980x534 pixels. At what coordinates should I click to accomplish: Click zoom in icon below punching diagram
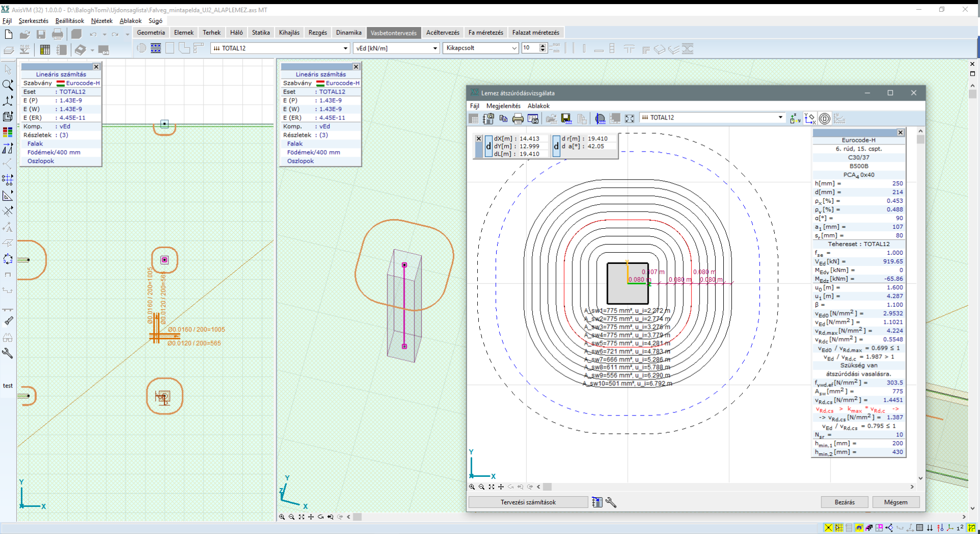472,487
